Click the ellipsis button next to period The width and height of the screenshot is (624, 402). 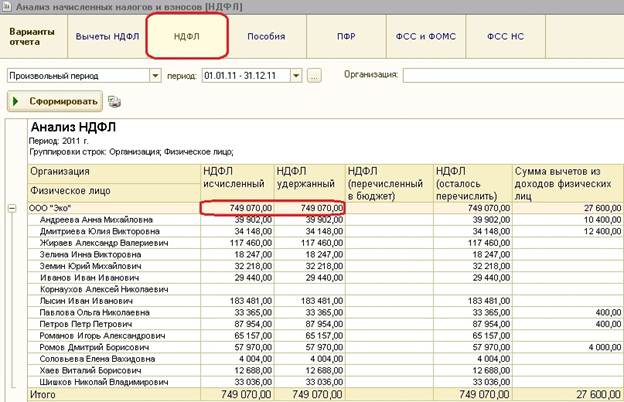(x=314, y=75)
